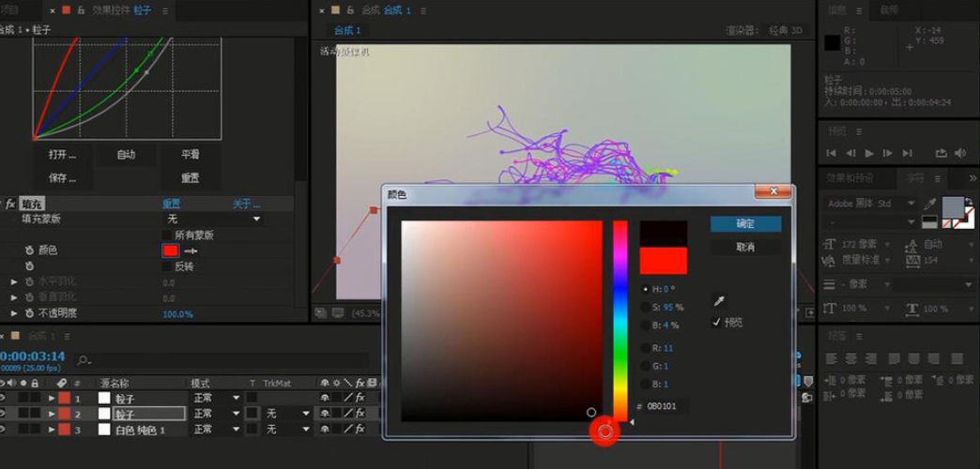The height and width of the screenshot is (469, 980).
Task: Click the timeline search magnifier icon
Action: point(84,359)
